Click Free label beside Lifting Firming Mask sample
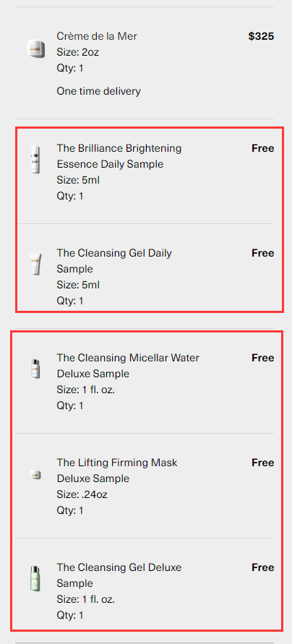Image resolution: width=292 pixels, height=644 pixels. pyautogui.click(x=263, y=462)
